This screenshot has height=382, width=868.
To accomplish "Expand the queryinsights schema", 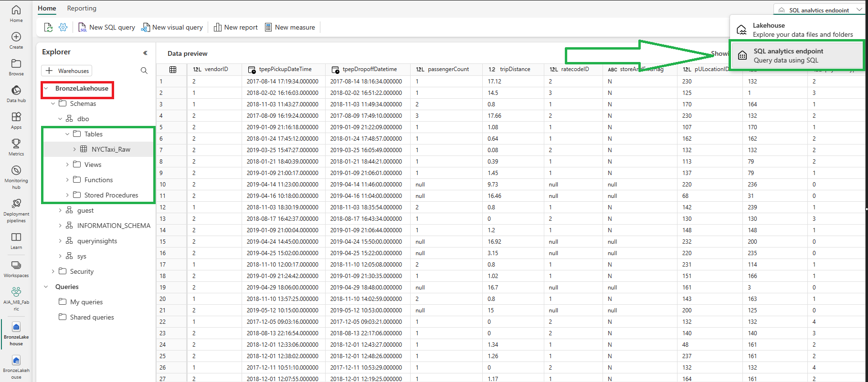I will point(60,241).
